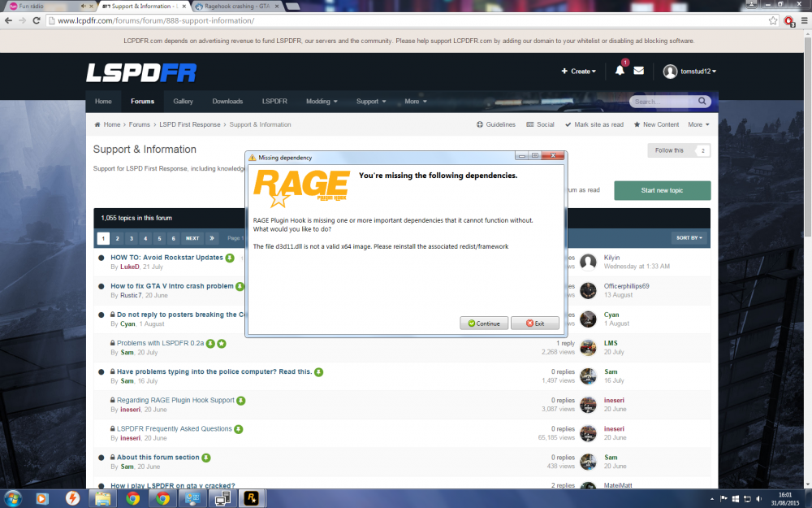Click Mark site as read

pyautogui.click(x=594, y=124)
